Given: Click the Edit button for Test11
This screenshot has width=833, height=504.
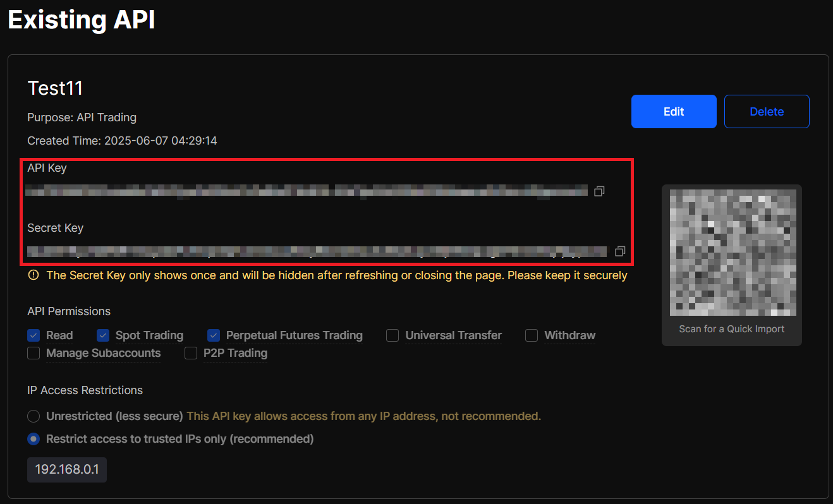Looking at the screenshot, I should [673, 112].
